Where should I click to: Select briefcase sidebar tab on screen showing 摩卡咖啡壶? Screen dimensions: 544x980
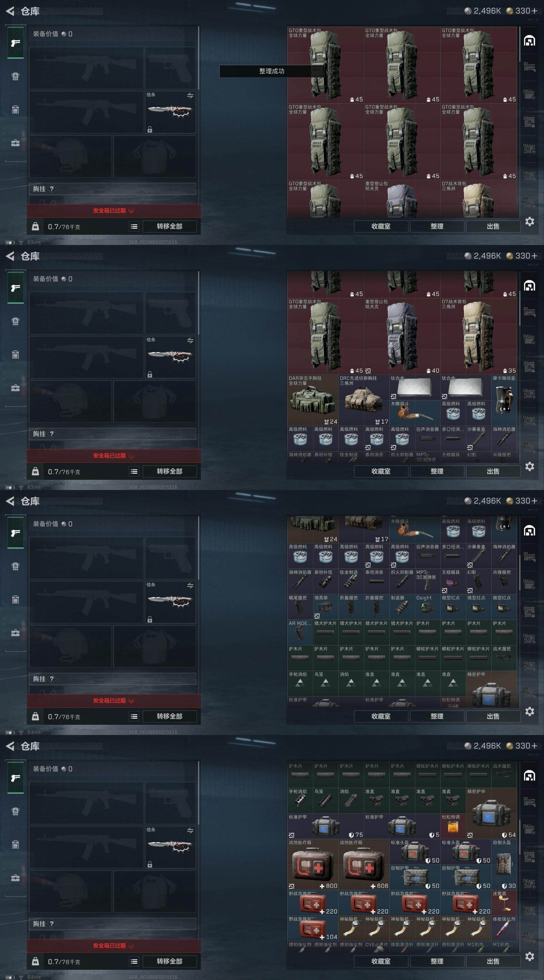point(16,388)
